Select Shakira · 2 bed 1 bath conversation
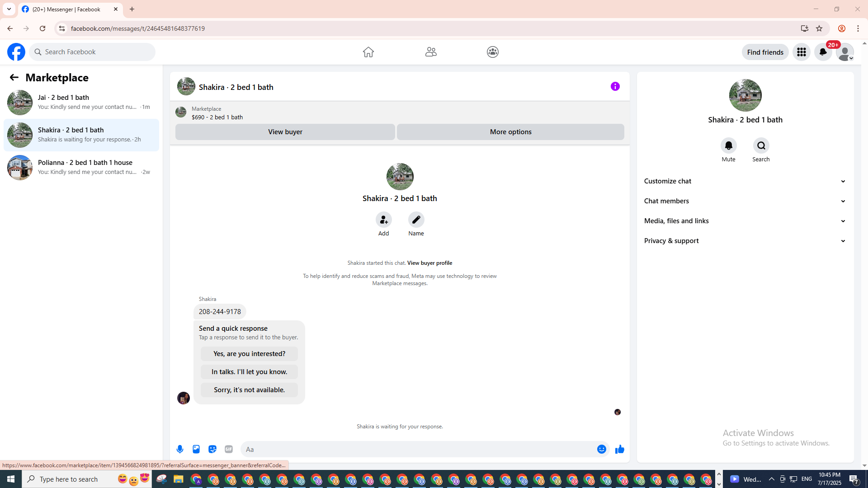Screen dimensions: 868x488 81,135
